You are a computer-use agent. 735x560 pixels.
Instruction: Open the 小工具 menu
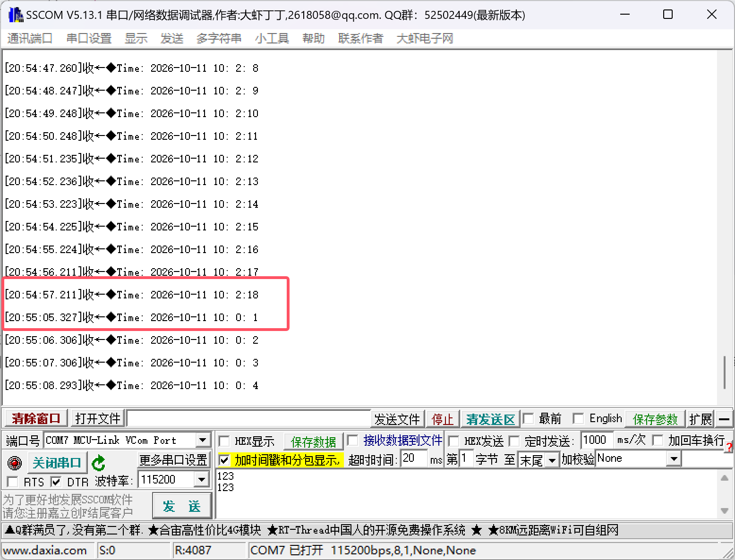[x=272, y=38]
